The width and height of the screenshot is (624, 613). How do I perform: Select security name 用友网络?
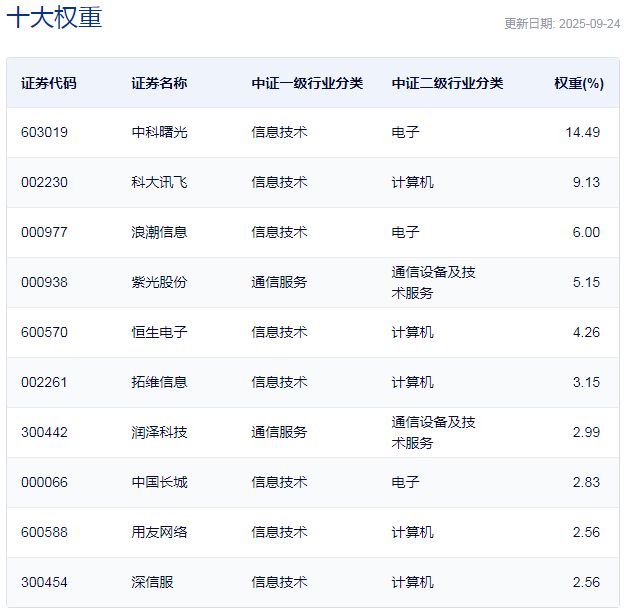point(160,532)
